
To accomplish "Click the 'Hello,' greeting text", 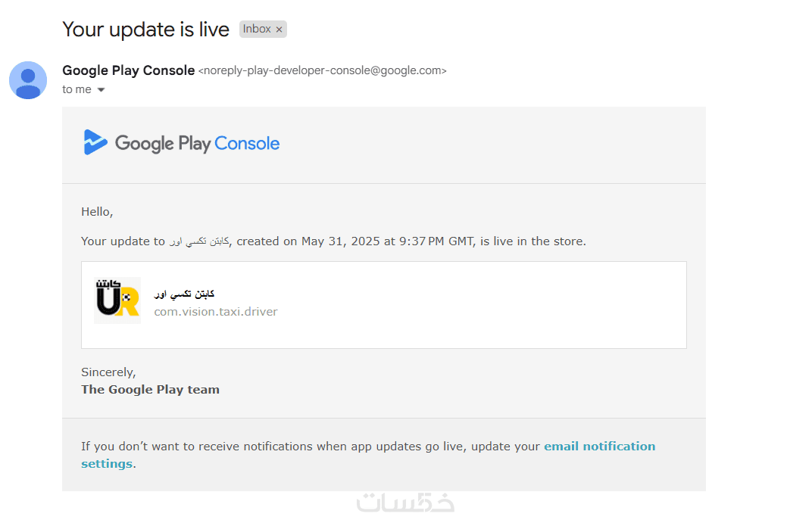I will [x=97, y=212].
